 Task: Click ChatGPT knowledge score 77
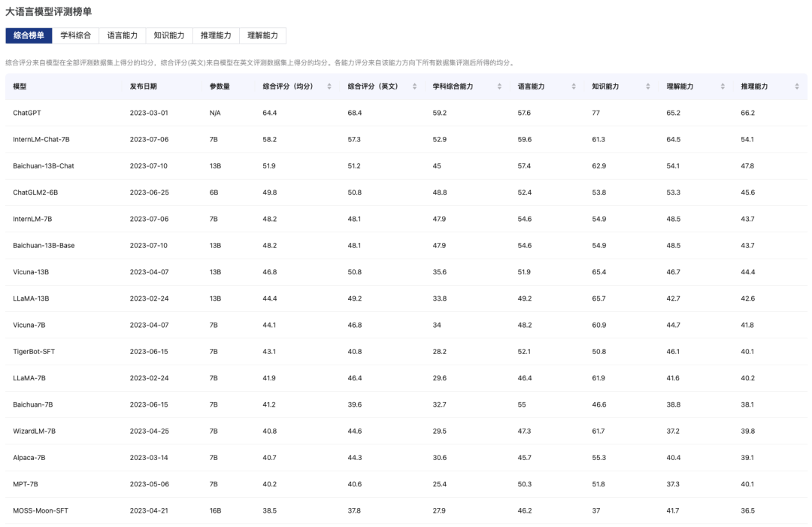[x=596, y=113]
